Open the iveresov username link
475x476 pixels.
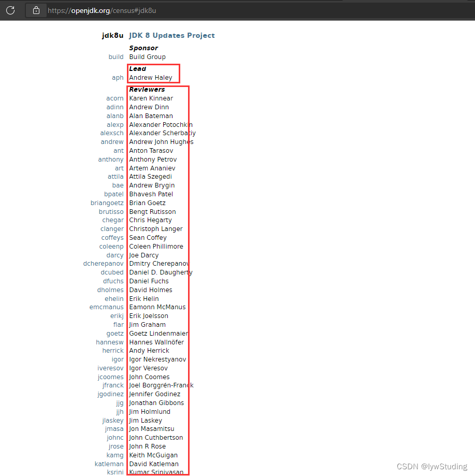[x=110, y=368]
